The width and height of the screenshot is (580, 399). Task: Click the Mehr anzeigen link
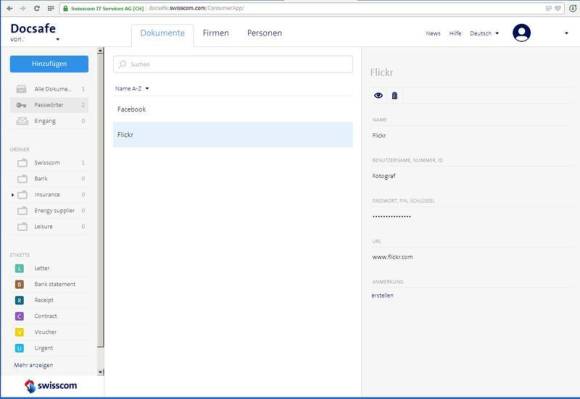pyautogui.click(x=33, y=365)
